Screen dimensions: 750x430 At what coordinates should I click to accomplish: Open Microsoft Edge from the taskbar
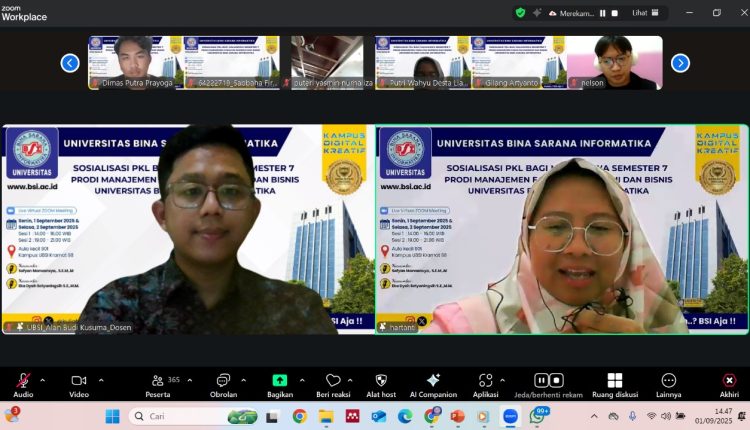[x=405, y=417]
